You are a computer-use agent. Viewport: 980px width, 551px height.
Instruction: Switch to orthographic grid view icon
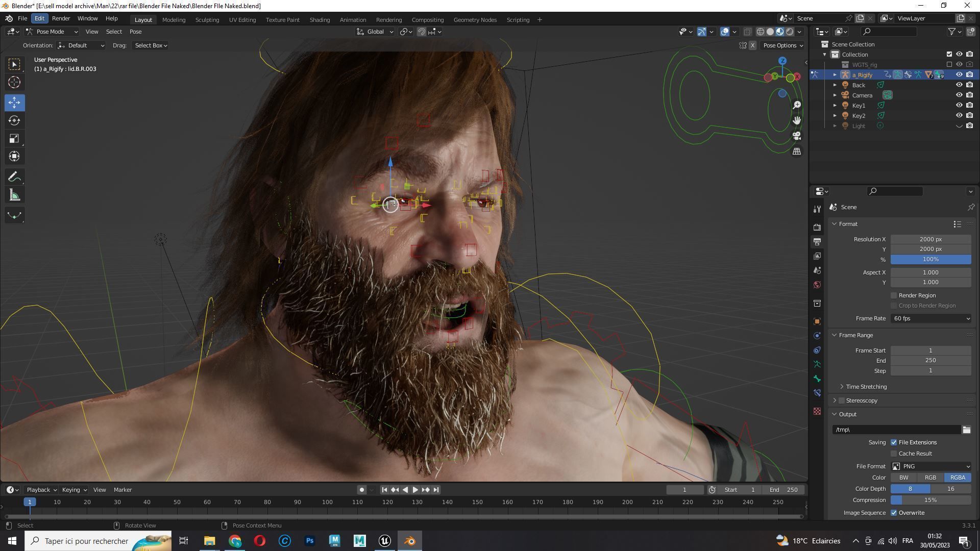[797, 152]
